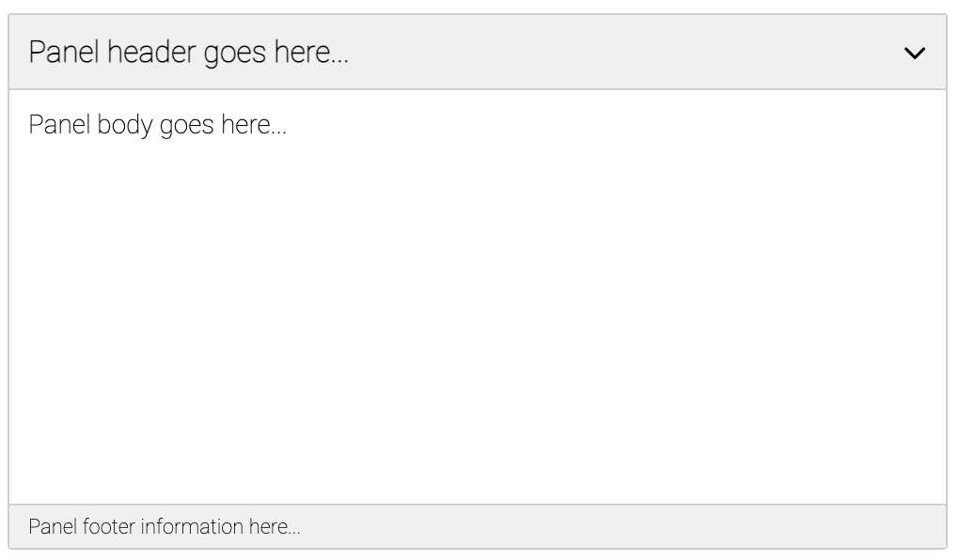Screen dimensions: 959x560
Task: Click the word 'header' in the panel title
Action: (151, 53)
